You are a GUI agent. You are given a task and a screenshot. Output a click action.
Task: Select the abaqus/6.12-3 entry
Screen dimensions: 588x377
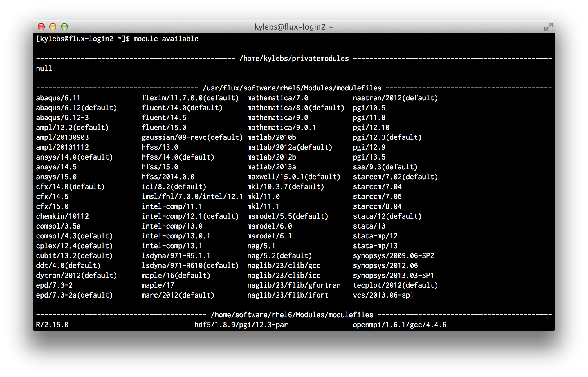(62, 117)
